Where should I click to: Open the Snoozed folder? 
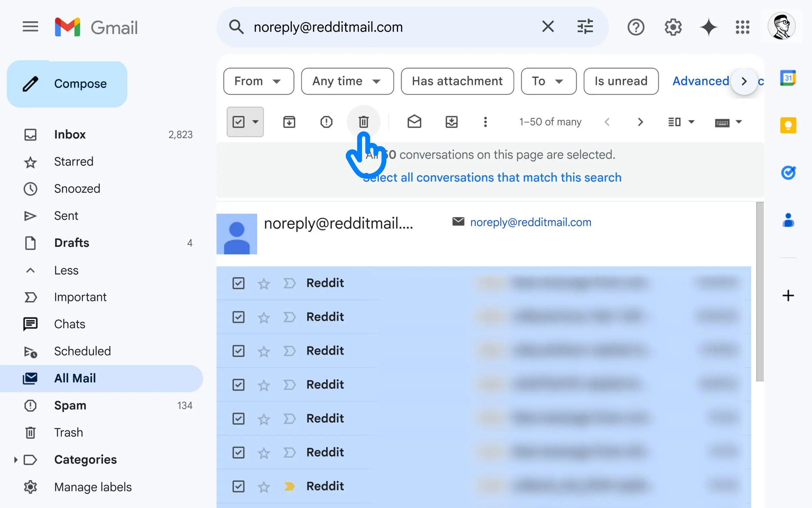click(x=101, y=189)
